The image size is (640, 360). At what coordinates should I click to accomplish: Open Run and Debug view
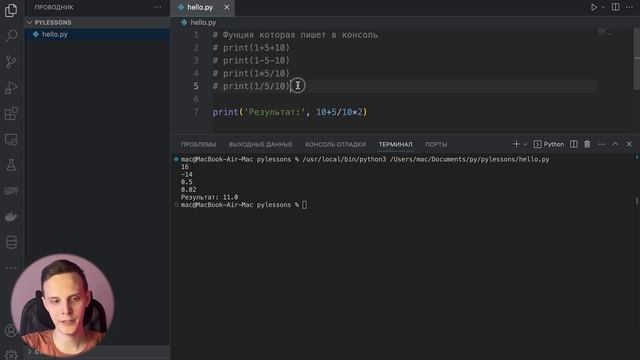11,87
